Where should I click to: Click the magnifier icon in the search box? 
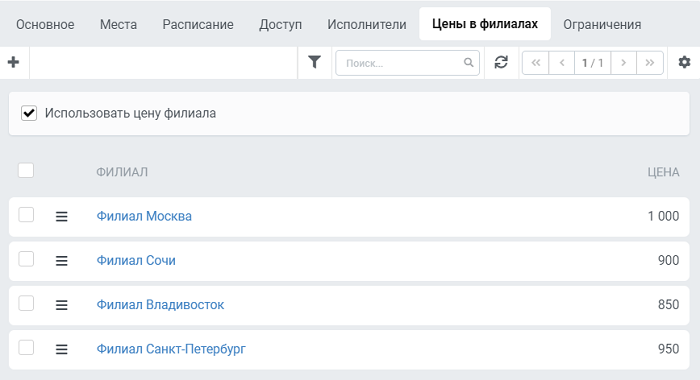pyautogui.click(x=468, y=63)
